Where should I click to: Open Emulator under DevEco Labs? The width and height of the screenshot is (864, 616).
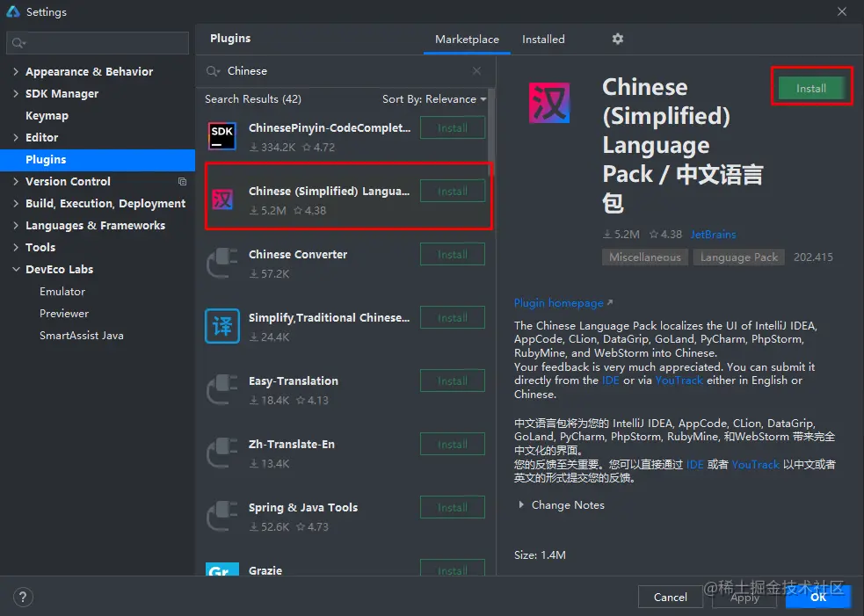(x=62, y=292)
